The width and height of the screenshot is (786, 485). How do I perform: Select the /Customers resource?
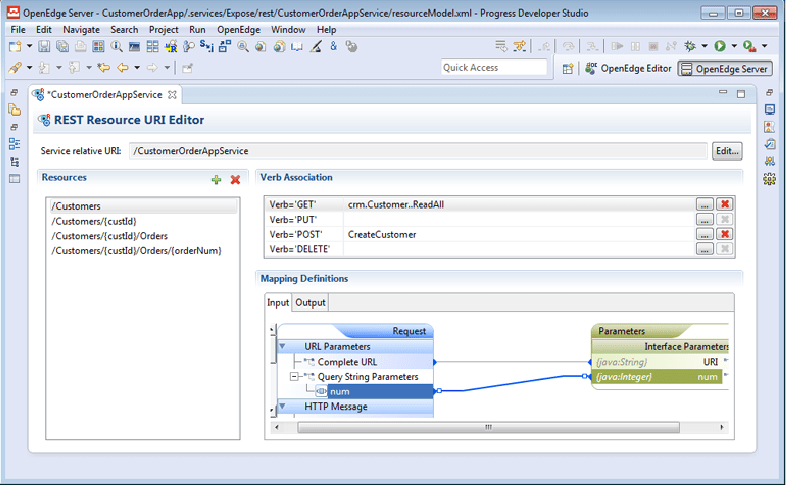(x=143, y=206)
